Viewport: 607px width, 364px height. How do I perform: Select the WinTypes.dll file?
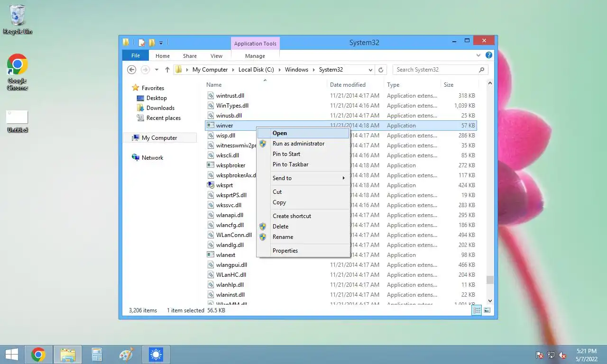pyautogui.click(x=232, y=106)
